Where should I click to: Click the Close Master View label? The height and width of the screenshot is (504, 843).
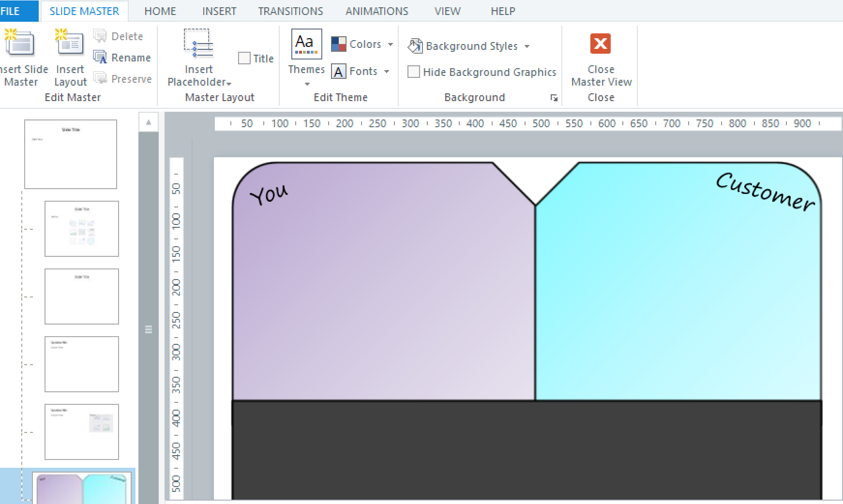pos(602,76)
